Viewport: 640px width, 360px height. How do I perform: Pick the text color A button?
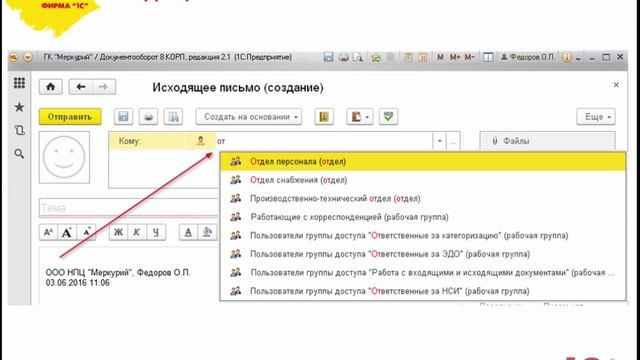click(188, 232)
